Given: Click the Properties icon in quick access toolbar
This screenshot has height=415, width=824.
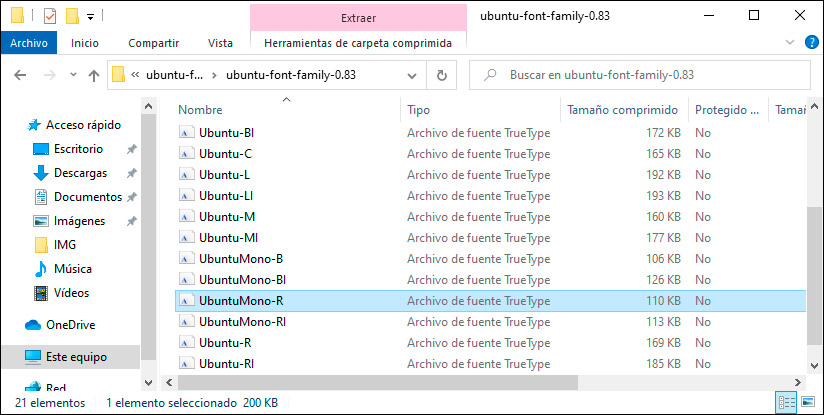Looking at the screenshot, I should (50, 16).
